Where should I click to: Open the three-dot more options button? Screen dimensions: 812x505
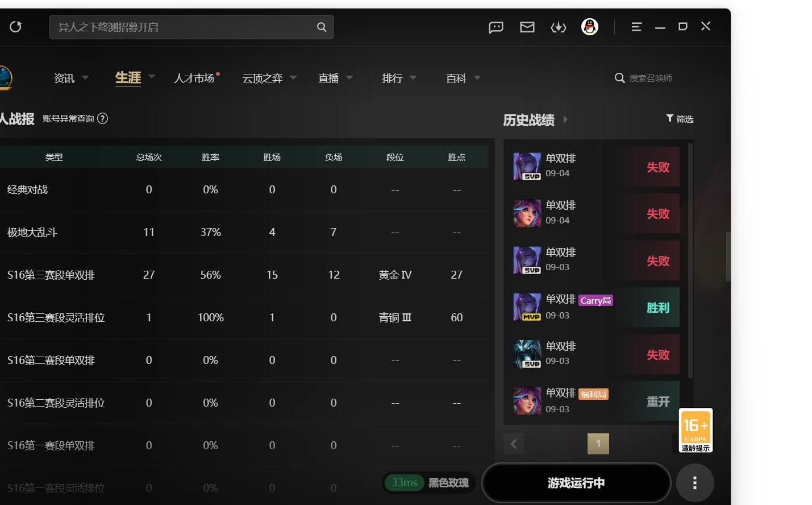pyautogui.click(x=695, y=483)
